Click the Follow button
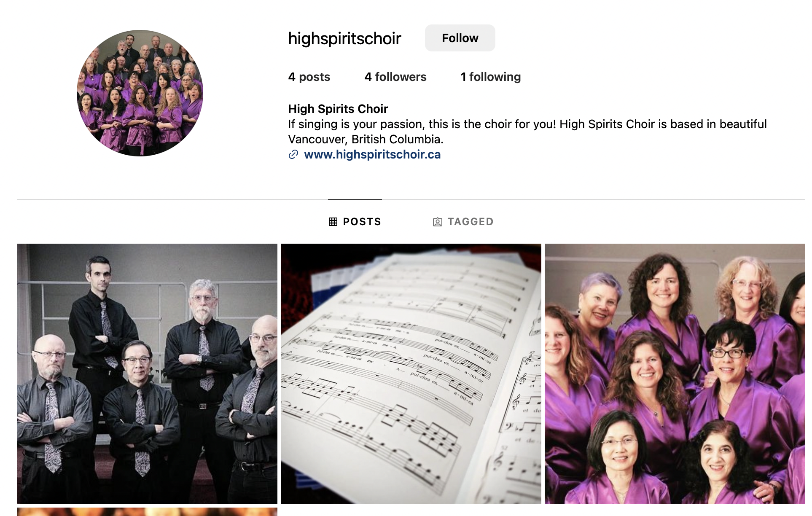Screen dimensions: 812x516 pyautogui.click(x=460, y=38)
